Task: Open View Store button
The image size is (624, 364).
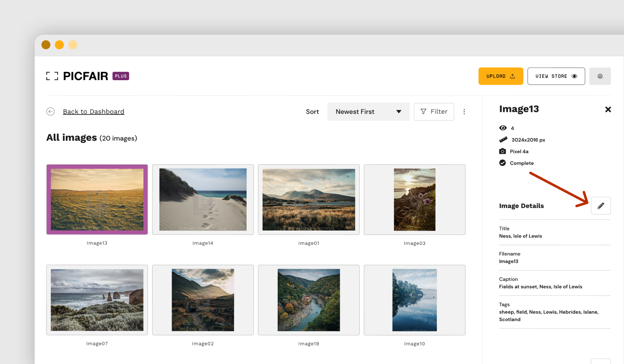Action: click(x=556, y=76)
